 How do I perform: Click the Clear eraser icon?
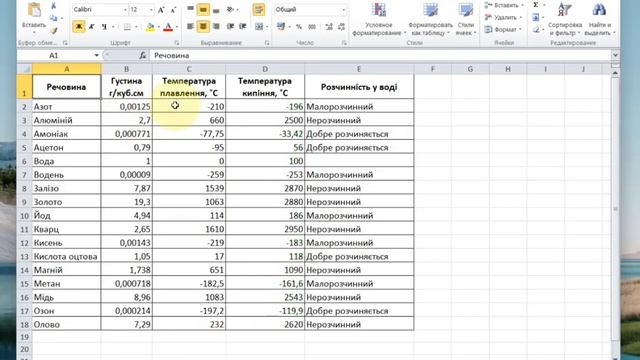536,29
